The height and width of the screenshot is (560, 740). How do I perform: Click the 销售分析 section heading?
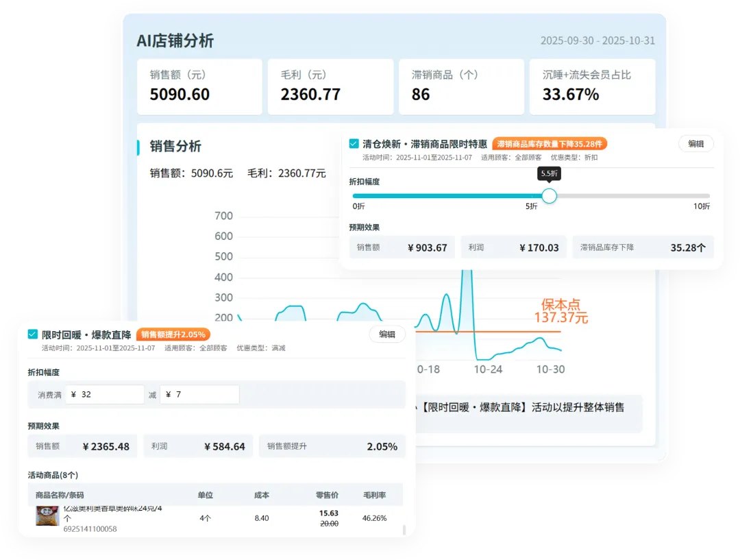point(175,146)
